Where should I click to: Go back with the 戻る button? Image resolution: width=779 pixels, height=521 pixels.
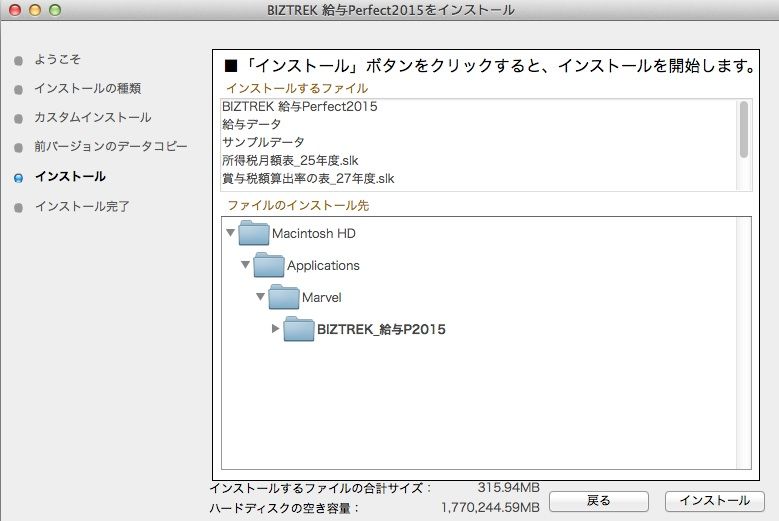(x=599, y=501)
